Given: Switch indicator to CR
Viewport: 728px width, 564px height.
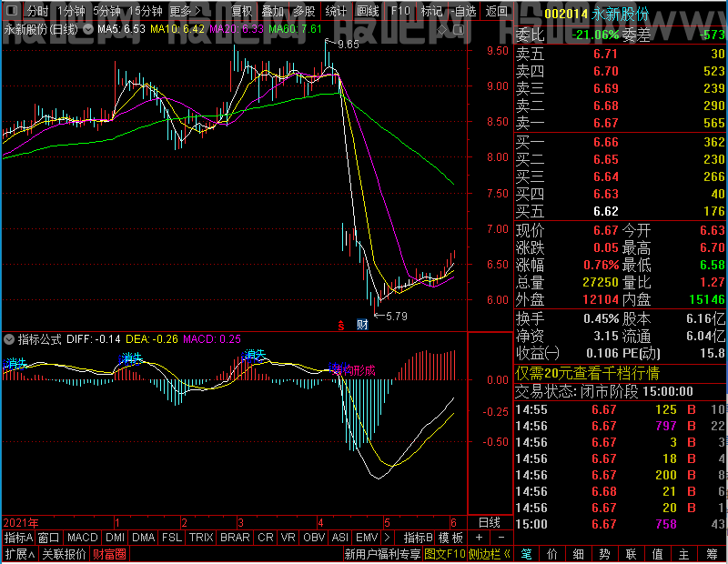Looking at the screenshot, I should [266, 538].
